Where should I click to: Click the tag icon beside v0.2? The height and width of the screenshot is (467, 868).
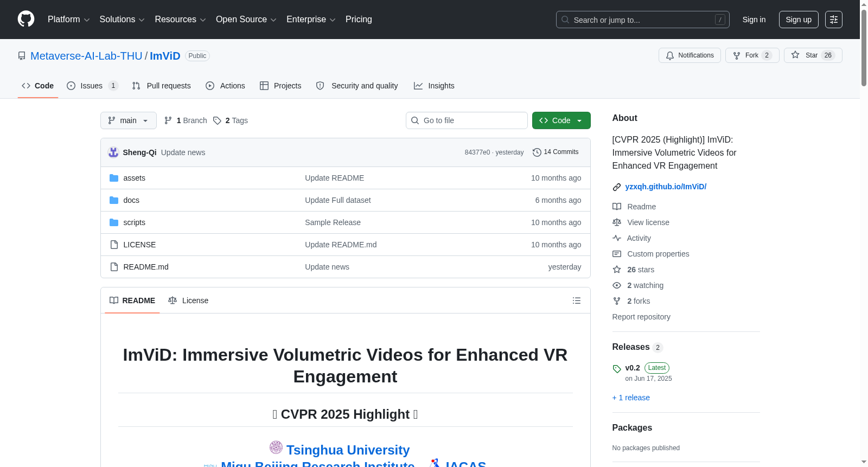617,369
